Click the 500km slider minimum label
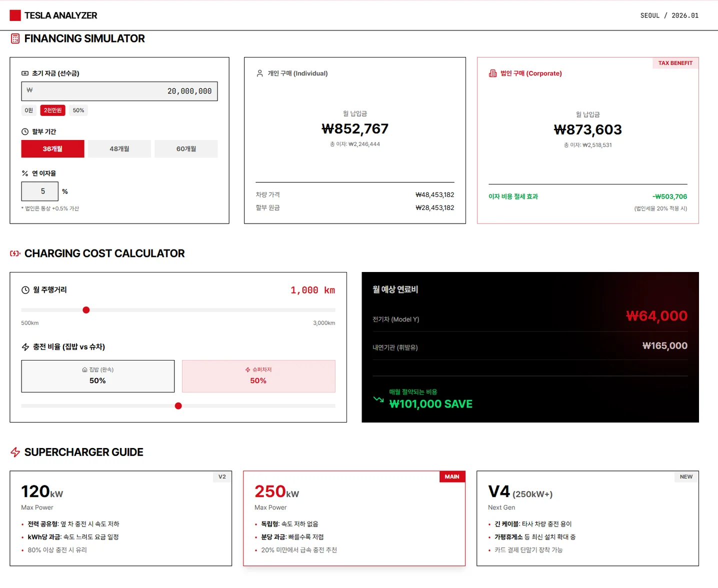 tap(30, 323)
